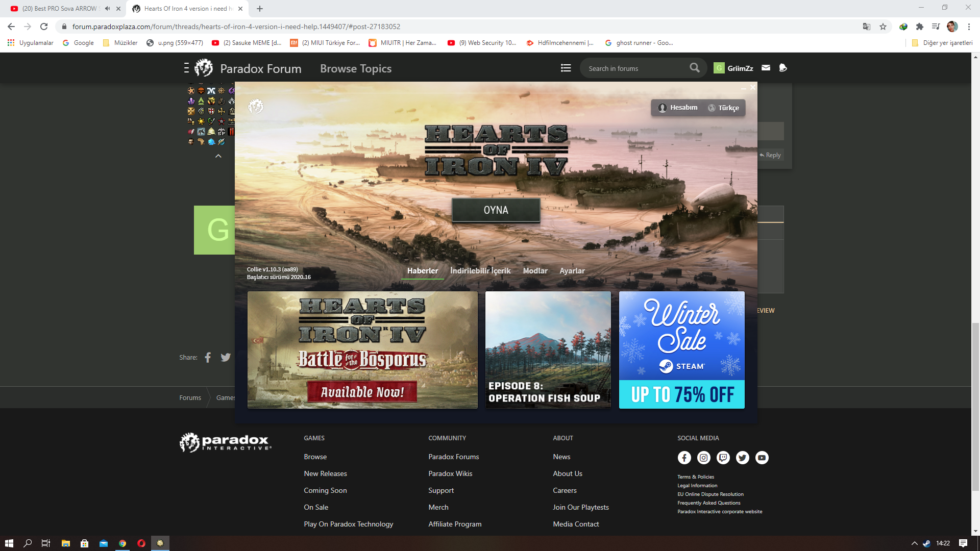The height and width of the screenshot is (551, 980).
Task: Open the Paradox Wikis footer link
Action: pyautogui.click(x=450, y=473)
